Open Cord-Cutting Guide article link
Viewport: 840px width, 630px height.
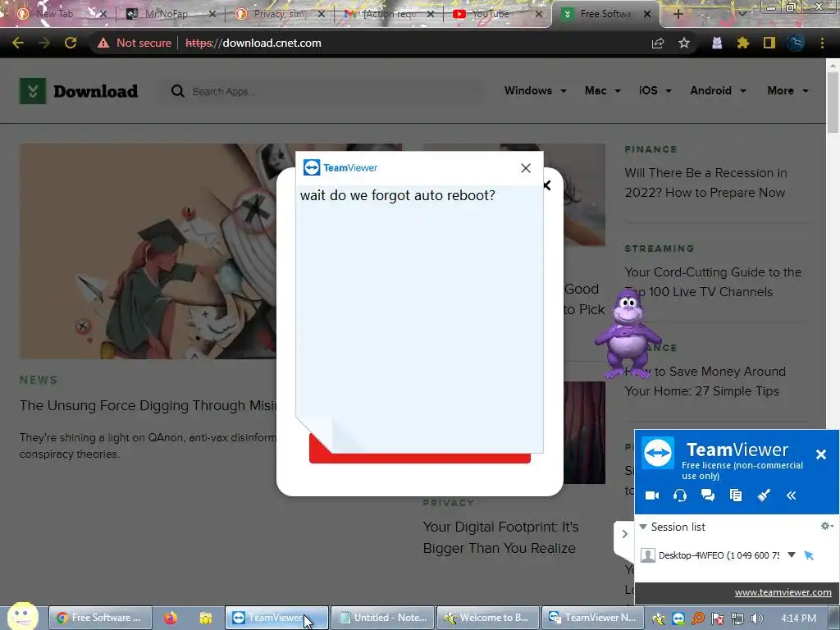[x=713, y=282]
